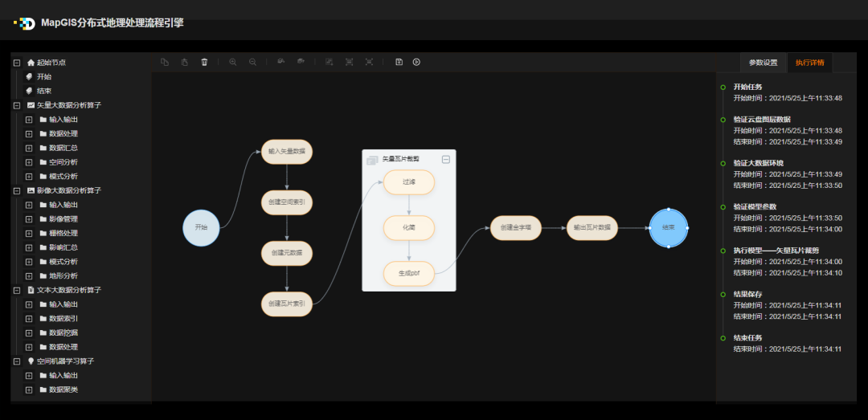Click the tag icon beside 结束 in tree
Screen dimensions: 868x420
tap(29, 91)
